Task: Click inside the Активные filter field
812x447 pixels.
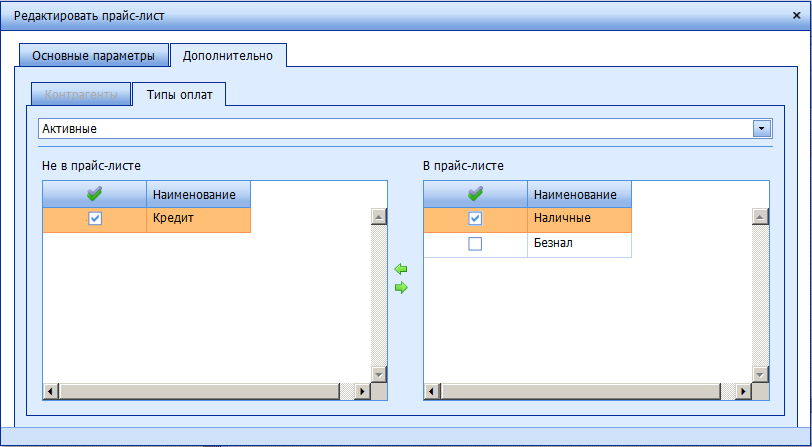Action: pyautogui.click(x=390, y=129)
